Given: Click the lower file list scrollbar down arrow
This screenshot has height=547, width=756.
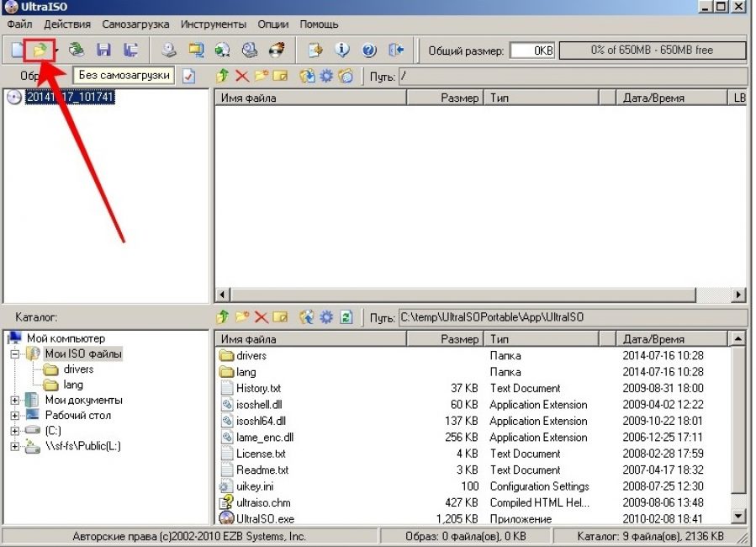Looking at the screenshot, I should point(738,517).
